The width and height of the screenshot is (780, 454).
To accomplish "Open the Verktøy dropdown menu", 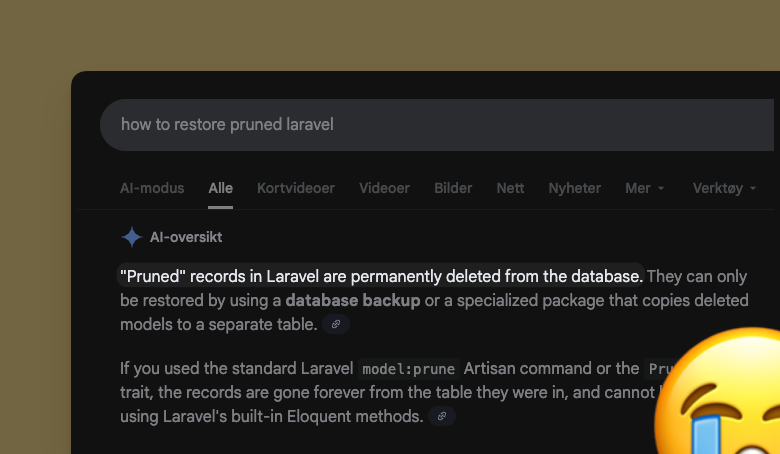I will tap(724, 188).
